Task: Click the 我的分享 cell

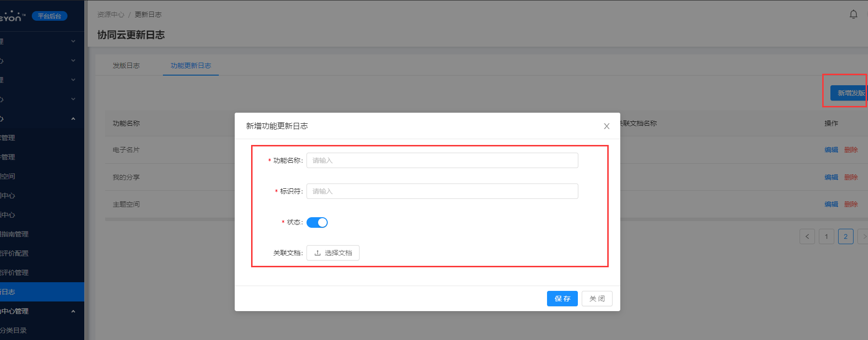Action: click(126, 177)
